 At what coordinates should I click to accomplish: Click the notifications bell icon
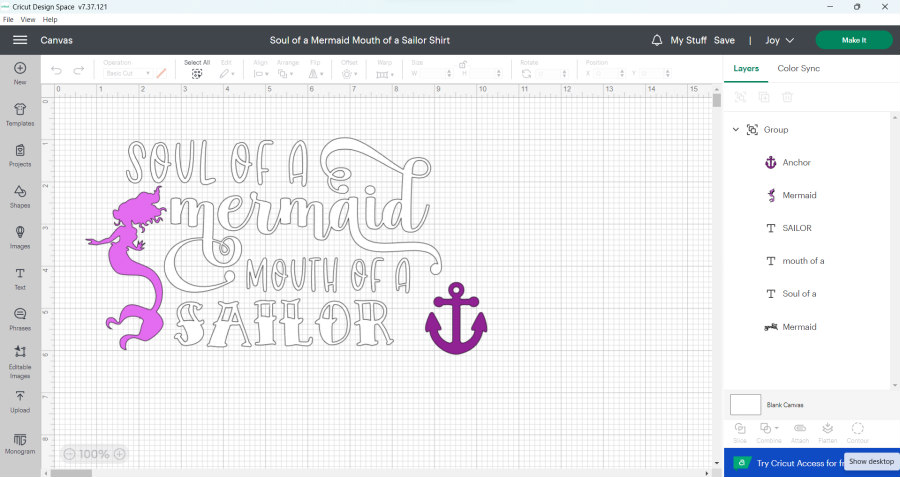pos(657,40)
